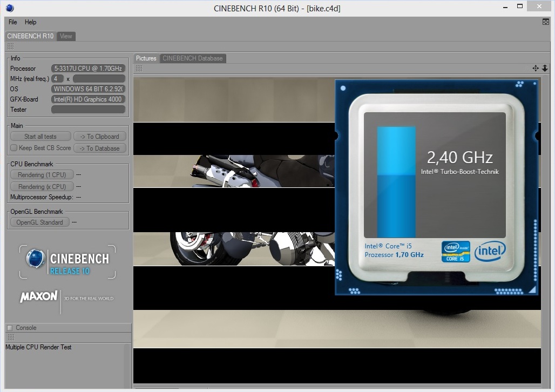
Task: Click the Intel Core i5 inside badge
Action: (456, 252)
